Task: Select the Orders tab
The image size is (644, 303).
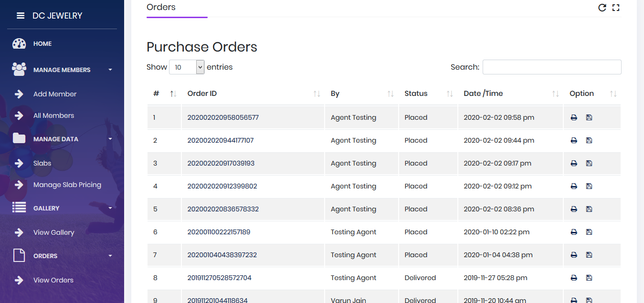Action: coord(161,8)
